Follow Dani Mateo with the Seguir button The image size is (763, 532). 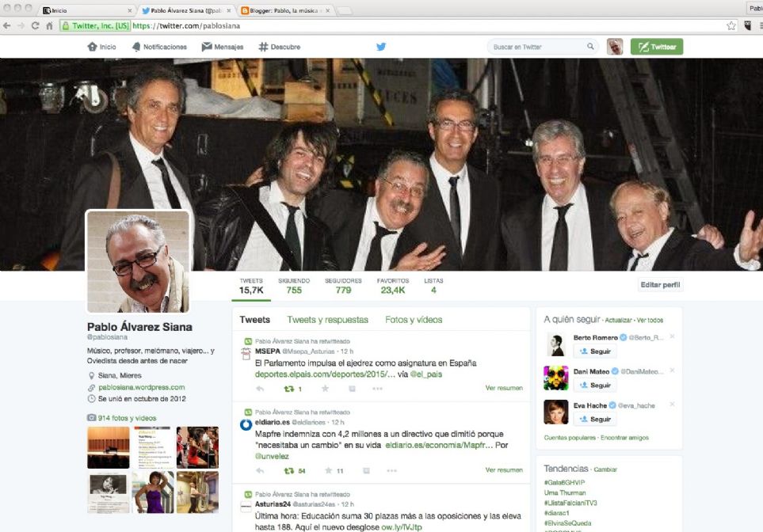coord(595,385)
